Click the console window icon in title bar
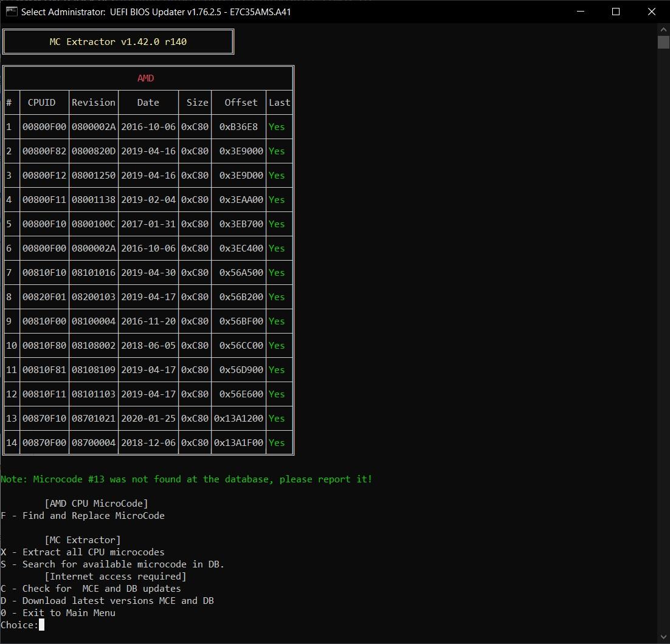 12,12
